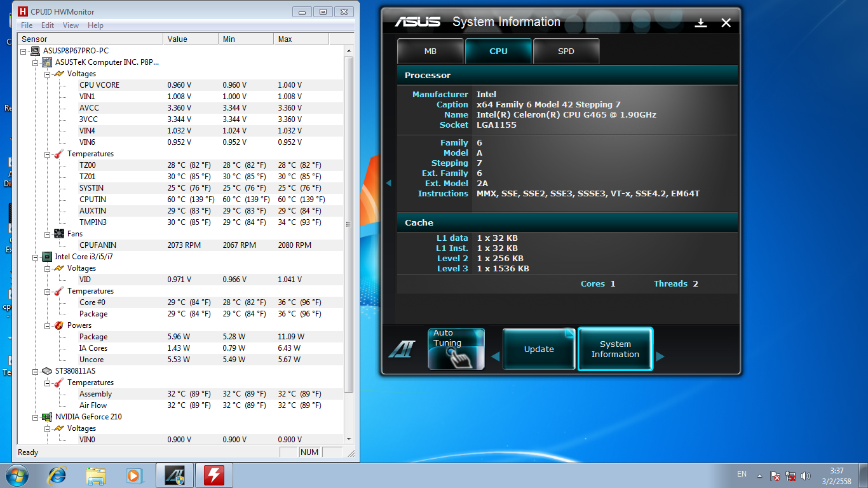
Task: Collapse the Intel Core i3/i5/i7 node
Action: point(36,257)
